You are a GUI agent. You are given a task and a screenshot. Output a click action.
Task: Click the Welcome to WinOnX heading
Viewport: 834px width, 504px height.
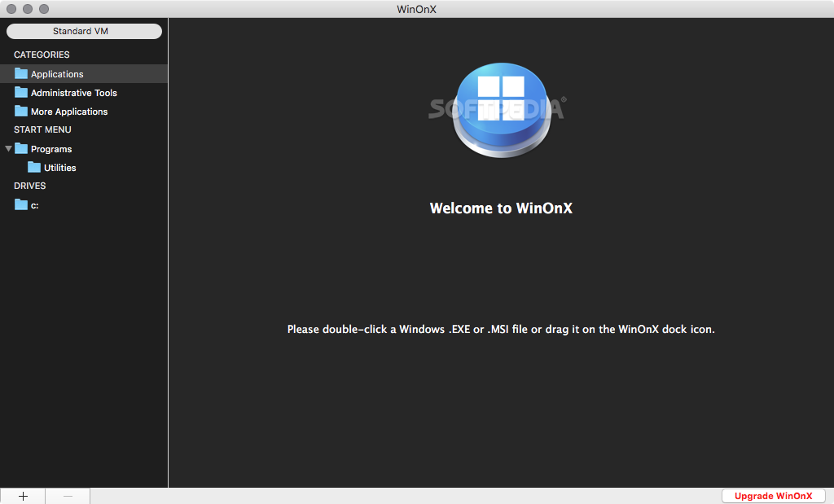click(x=501, y=208)
